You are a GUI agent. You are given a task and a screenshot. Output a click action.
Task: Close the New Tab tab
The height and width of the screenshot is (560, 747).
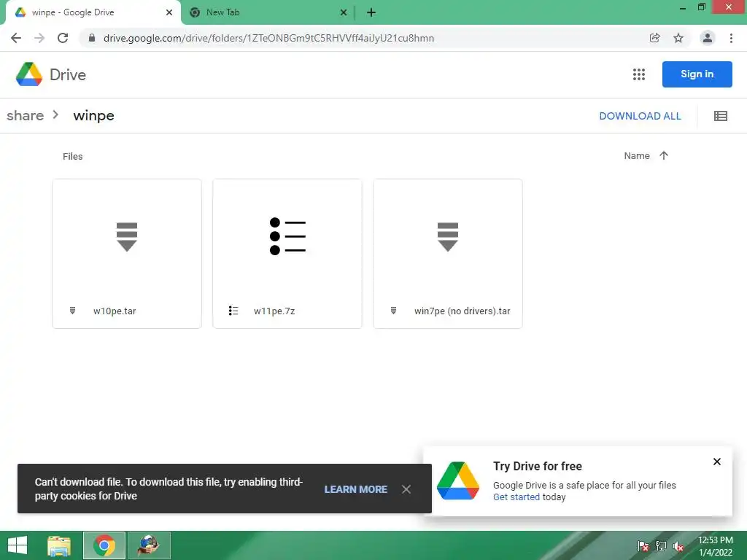pyautogui.click(x=344, y=12)
